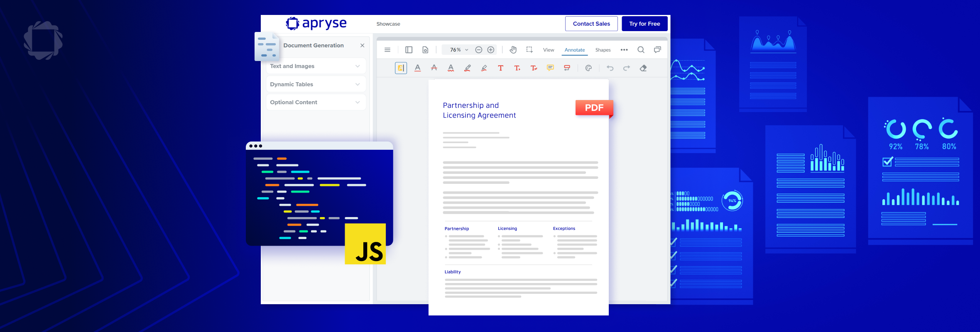Screen dimensions: 980x332
Task: Zoom out with the minus circle icon
Action: [x=479, y=50]
